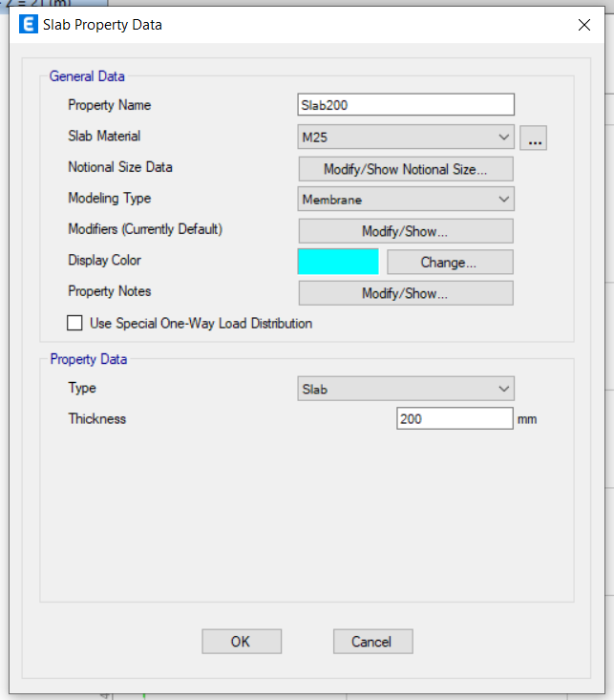Viewport: 614px width, 700px height.
Task: Click the Property Notes label
Action: coord(110,291)
